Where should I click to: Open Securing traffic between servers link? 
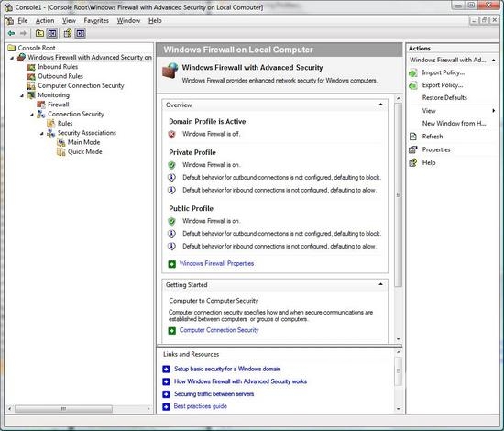214,394
